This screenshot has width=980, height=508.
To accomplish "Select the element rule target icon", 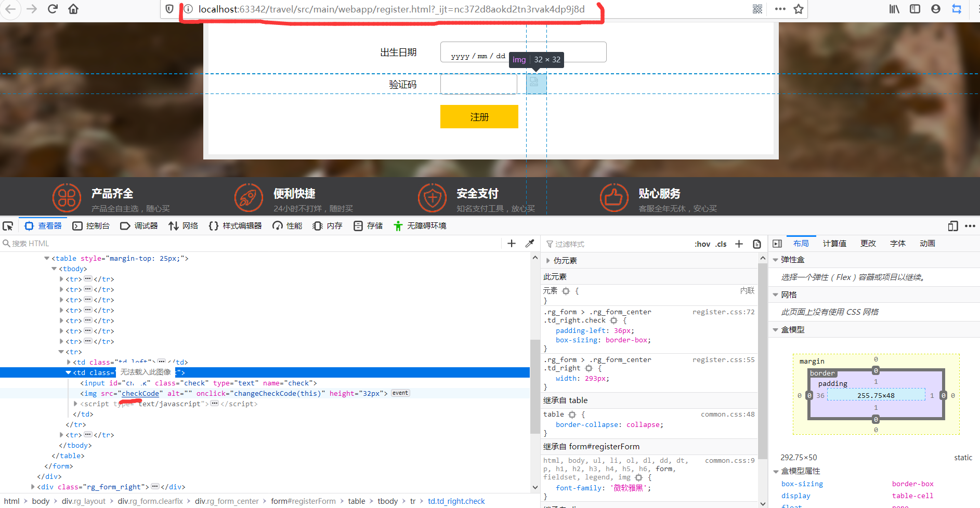I will pyautogui.click(x=566, y=291).
